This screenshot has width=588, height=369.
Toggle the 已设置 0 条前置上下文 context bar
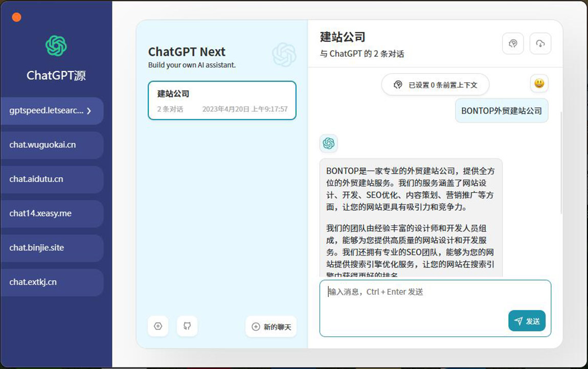[435, 84]
